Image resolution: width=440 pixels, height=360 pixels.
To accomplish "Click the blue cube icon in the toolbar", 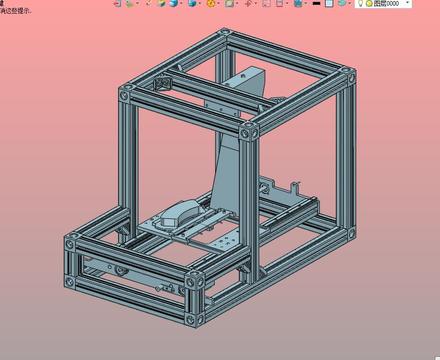I will point(298,3).
